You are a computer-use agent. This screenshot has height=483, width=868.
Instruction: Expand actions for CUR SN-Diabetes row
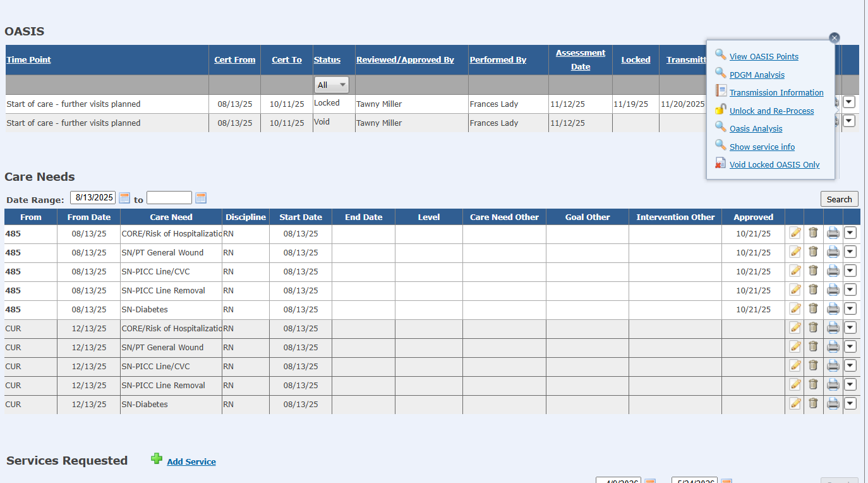850,403
